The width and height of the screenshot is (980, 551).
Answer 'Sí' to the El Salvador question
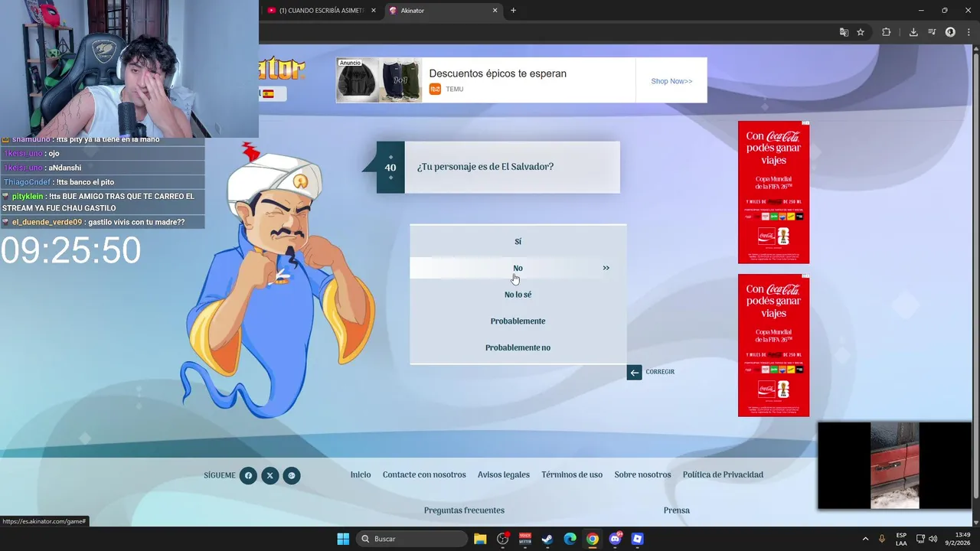coord(518,242)
